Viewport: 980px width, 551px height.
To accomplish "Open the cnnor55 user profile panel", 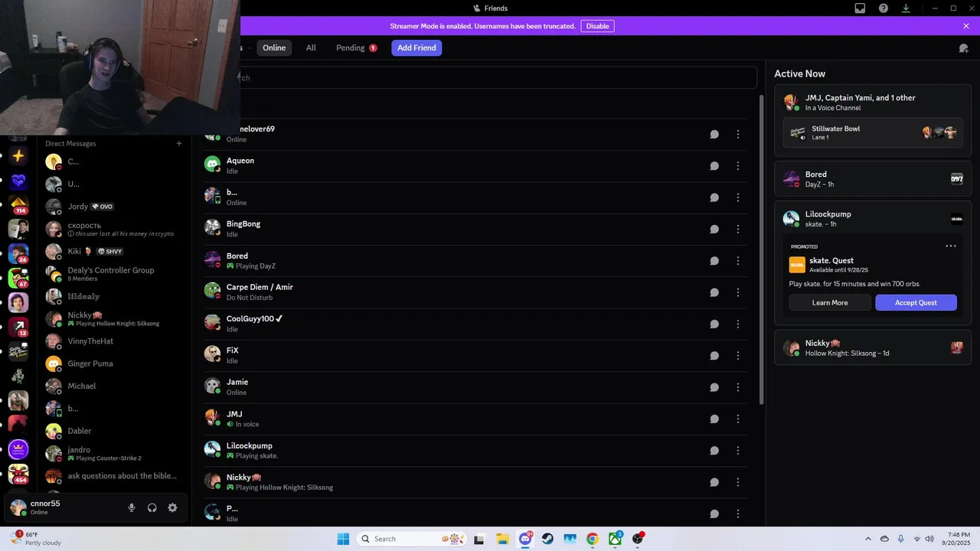I will [65, 507].
